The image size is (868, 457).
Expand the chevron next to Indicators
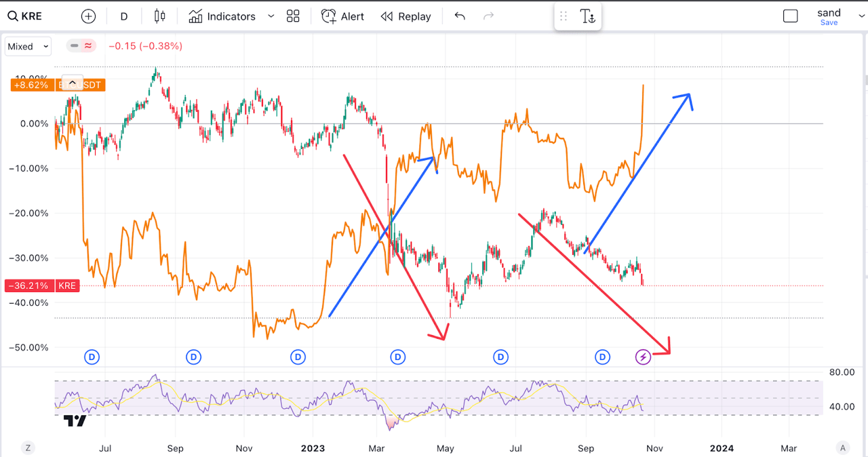point(271,16)
